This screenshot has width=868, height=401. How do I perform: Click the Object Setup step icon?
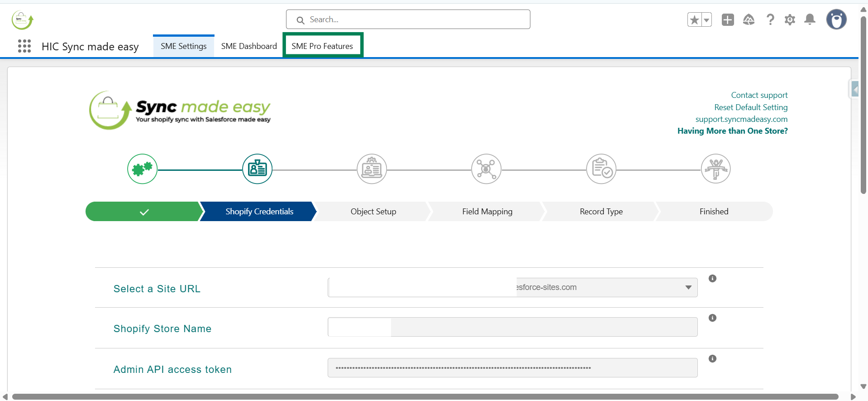(372, 169)
